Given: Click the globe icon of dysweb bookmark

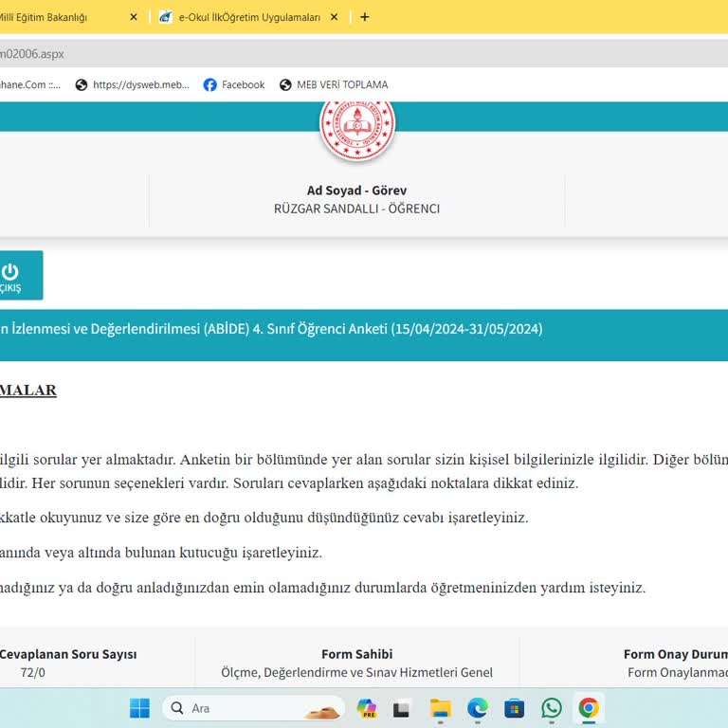Looking at the screenshot, I should pos(82,85).
